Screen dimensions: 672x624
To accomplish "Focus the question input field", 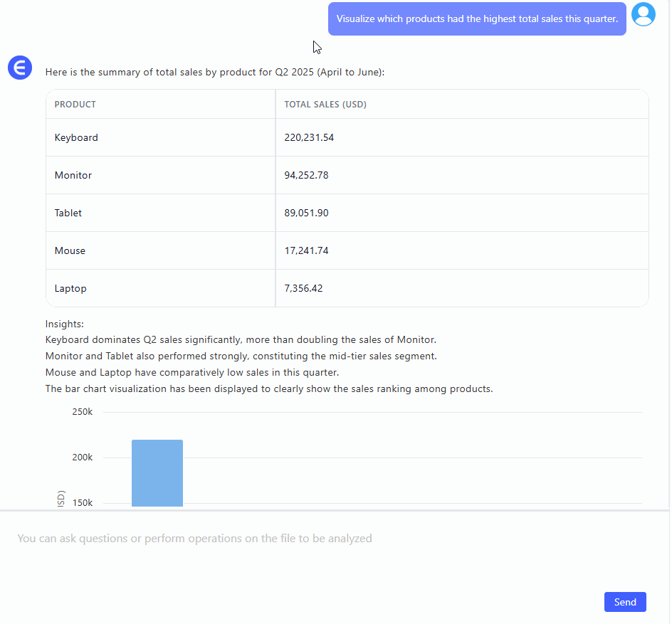I will 335,539.
